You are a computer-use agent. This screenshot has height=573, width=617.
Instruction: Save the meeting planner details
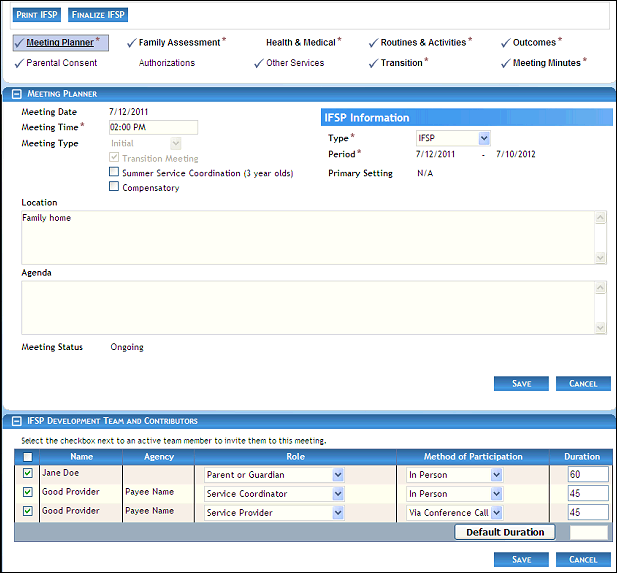(521, 383)
